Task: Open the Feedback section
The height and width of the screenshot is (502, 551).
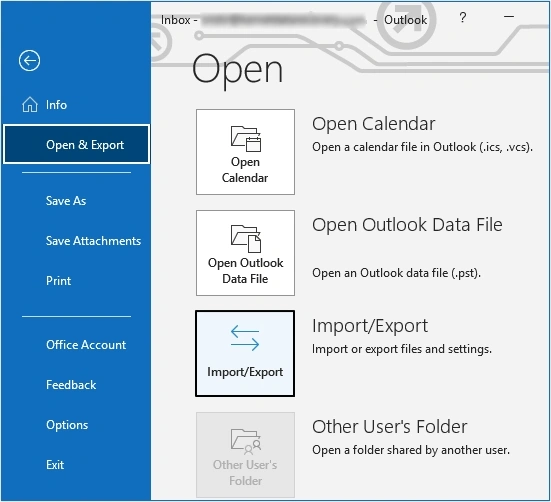Action: pyautogui.click(x=71, y=385)
